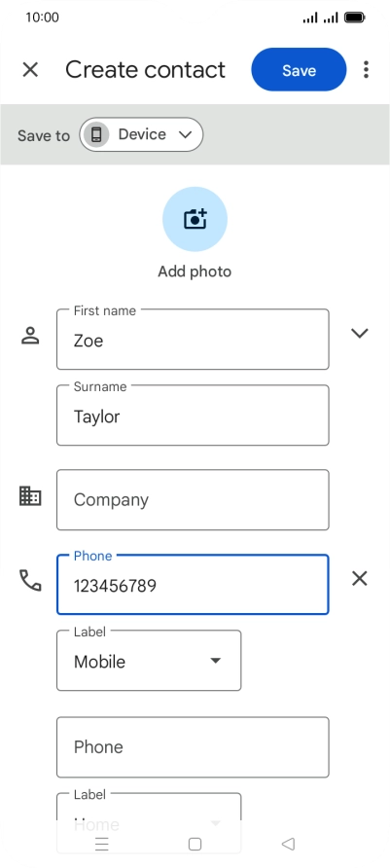
Task: Open the three-dot overflow menu
Action: click(x=366, y=70)
